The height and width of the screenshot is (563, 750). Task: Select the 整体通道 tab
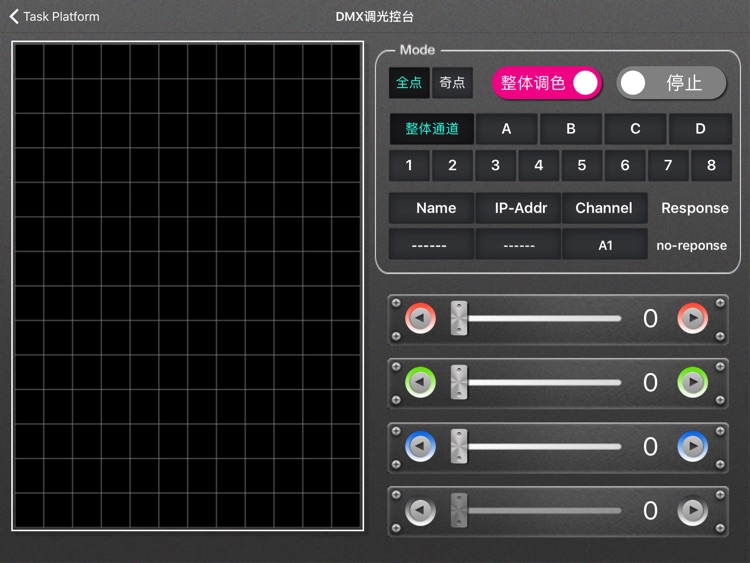coord(431,129)
